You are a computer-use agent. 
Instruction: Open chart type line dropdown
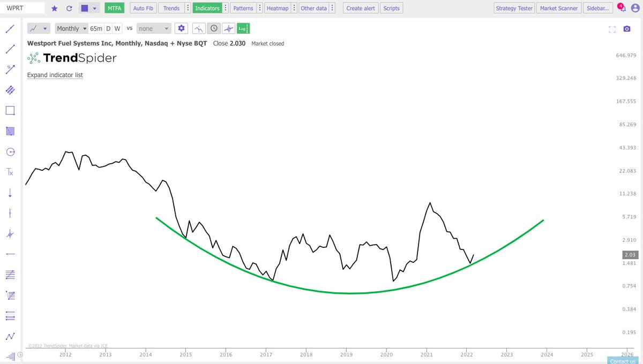[x=39, y=28]
